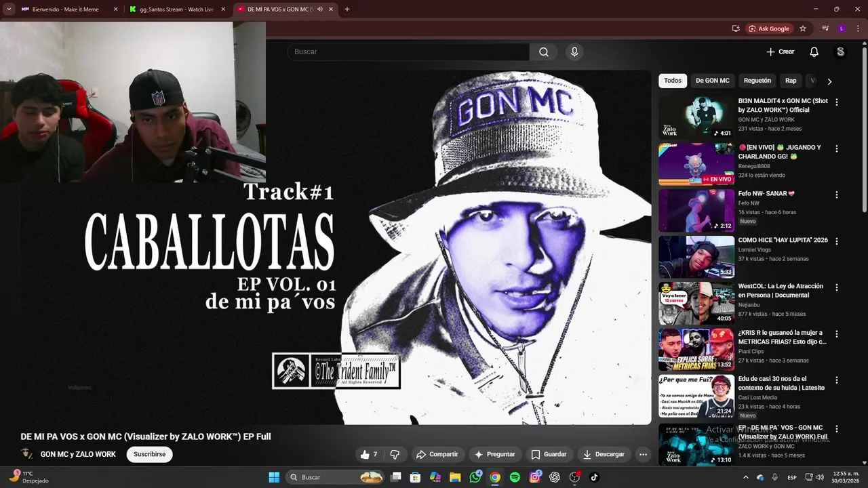The height and width of the screenshot is (488, 868).
Task: Open the Chrome profile L avatar
Action: point(842,28)
